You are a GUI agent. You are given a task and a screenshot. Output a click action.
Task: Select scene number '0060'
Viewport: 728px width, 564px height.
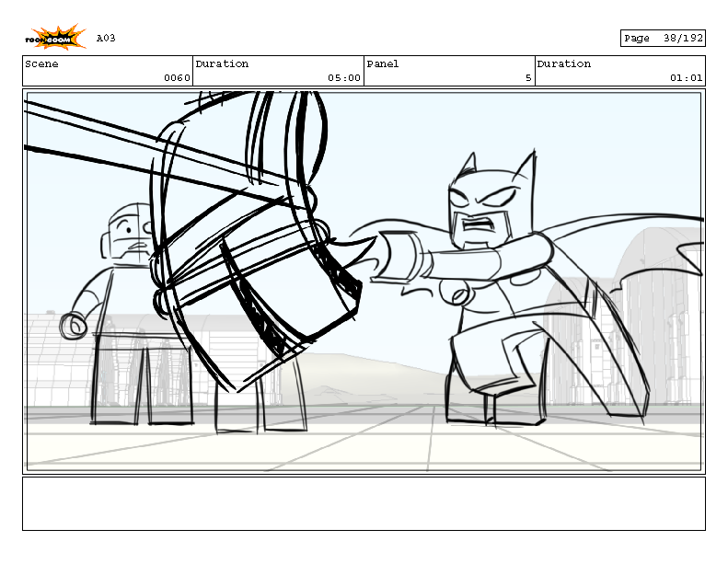(x=177, y=78)
